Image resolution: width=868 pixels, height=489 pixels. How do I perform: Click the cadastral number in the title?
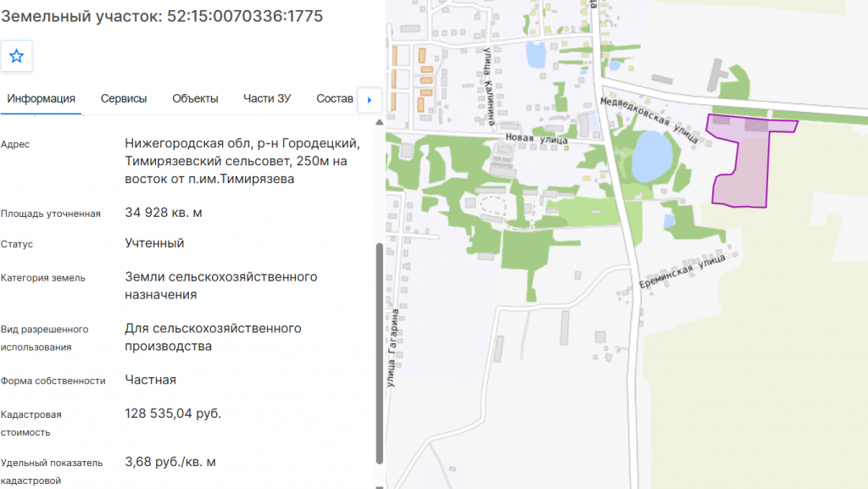245,16
